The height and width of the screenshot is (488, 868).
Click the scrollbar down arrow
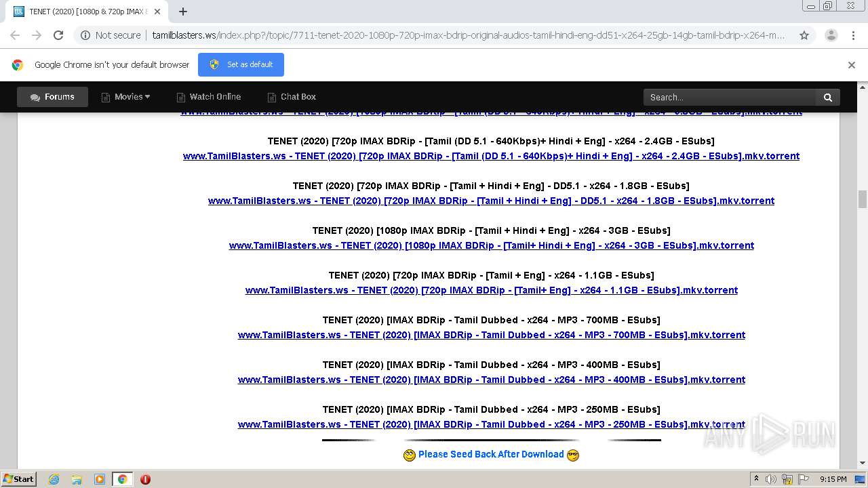[863, 463]
